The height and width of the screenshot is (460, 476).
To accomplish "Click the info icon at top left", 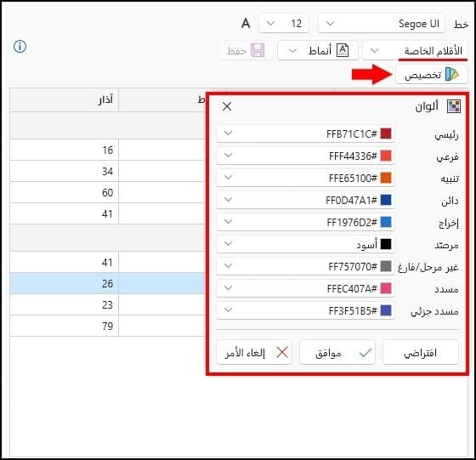I will click(20, 47).
